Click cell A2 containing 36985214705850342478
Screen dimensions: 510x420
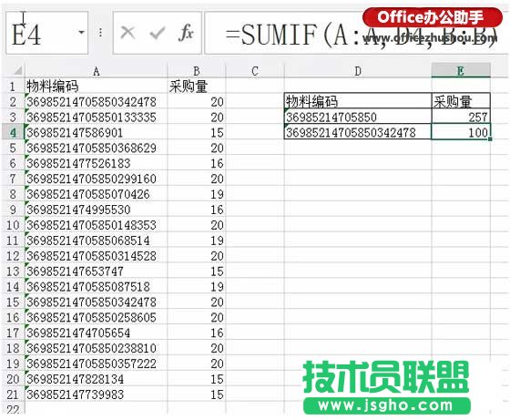click(96, 102)
